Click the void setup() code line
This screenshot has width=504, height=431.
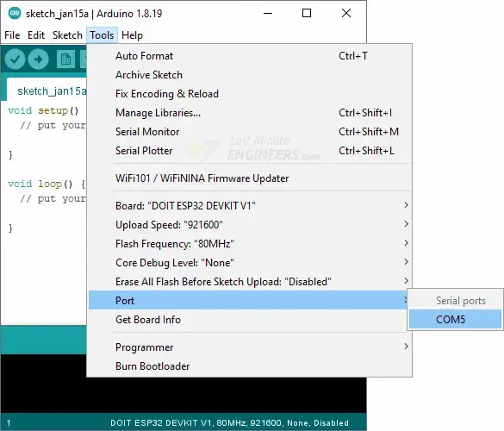point(43,110)
